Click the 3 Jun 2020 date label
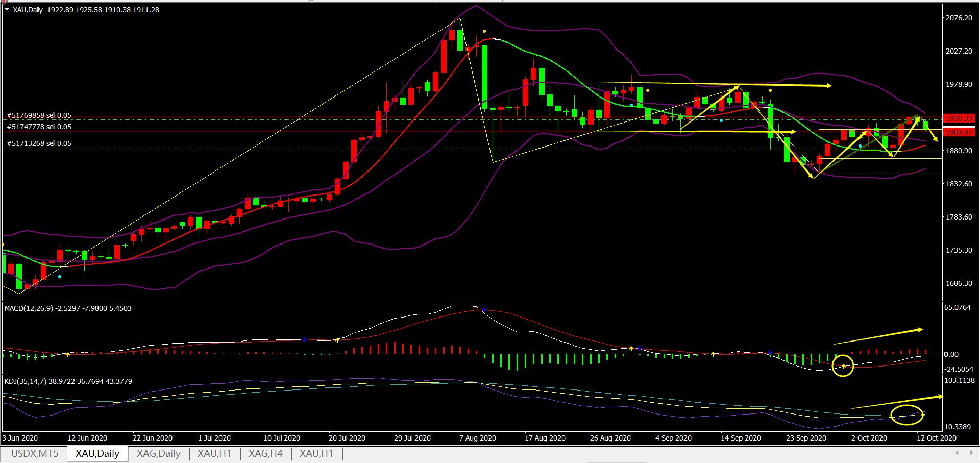This screenshot has height=463, width=980. click(x=20, y=438)
